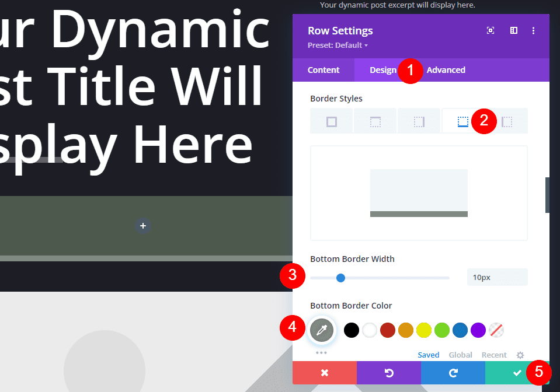Click the Bottom Border Width value field

click(497, 278)
